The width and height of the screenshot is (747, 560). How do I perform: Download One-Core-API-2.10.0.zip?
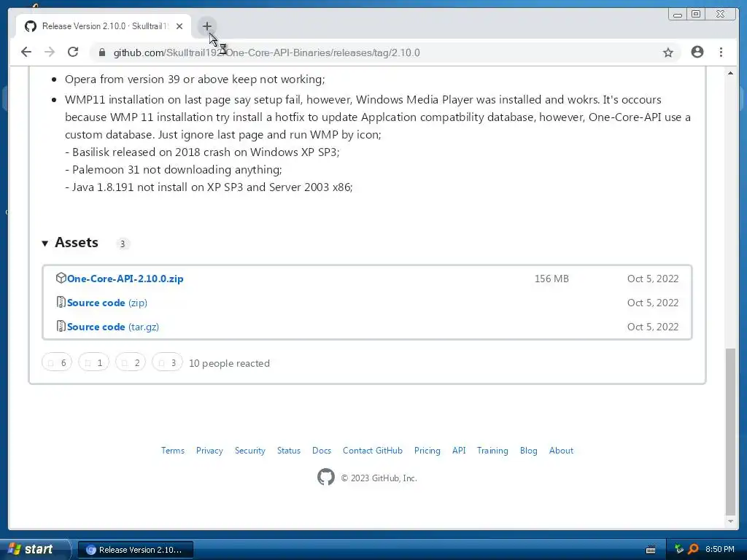point(125,279)
